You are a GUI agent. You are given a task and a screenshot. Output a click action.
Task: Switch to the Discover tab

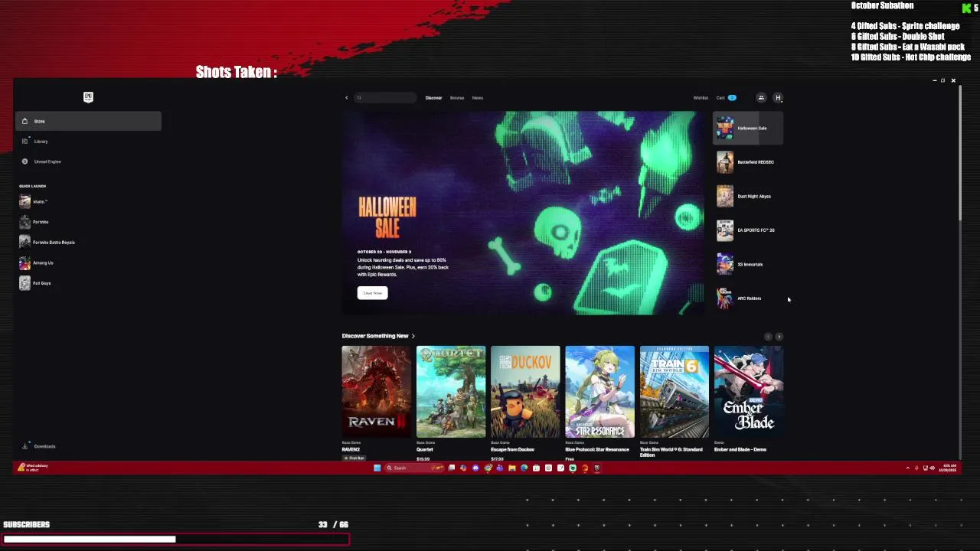point(433,98)
